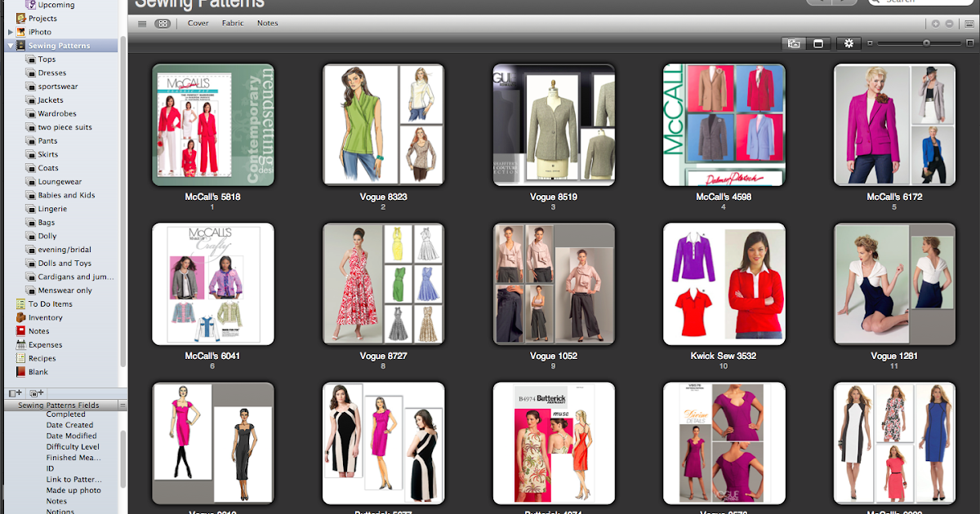Select the Date Modified field
This screenshot has height=514, width=980.
click(72, 436)
